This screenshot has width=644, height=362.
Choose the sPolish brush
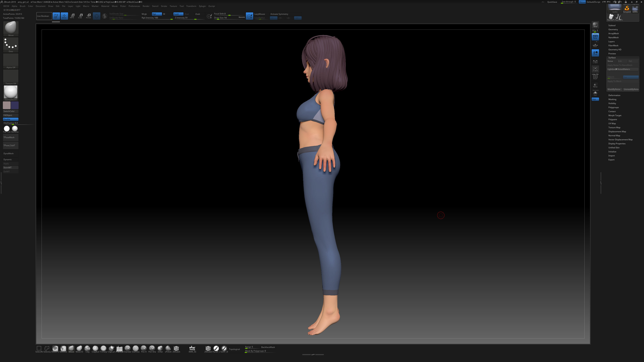[168, 349]
